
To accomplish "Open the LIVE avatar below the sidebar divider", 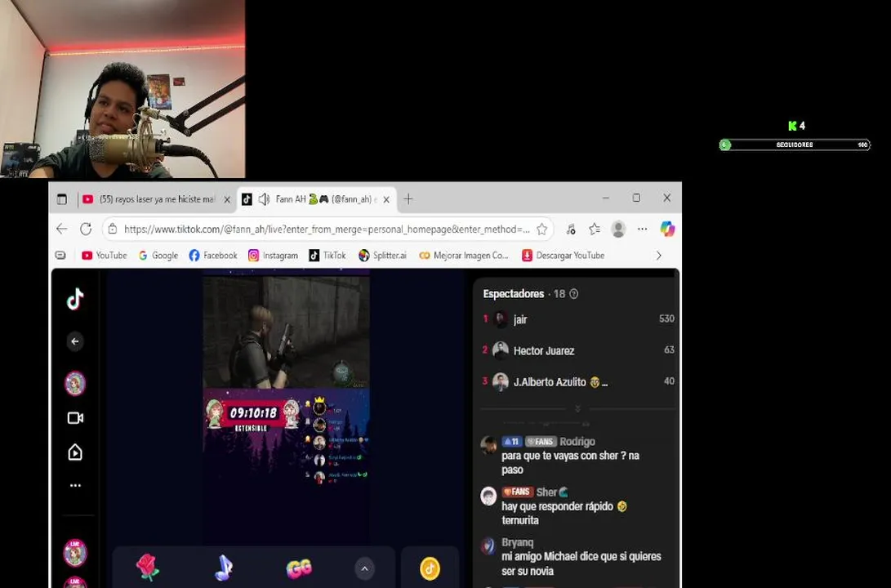I will (x=75, y=553).
